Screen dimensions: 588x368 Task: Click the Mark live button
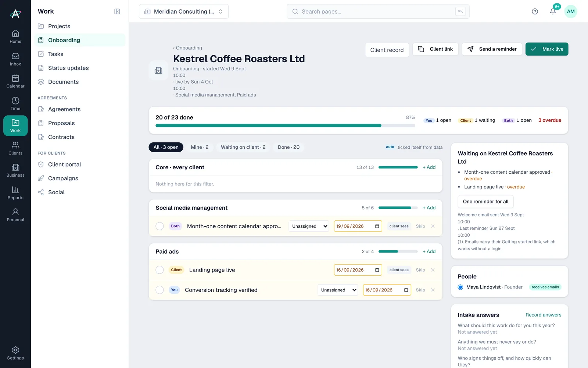[547, 49]
